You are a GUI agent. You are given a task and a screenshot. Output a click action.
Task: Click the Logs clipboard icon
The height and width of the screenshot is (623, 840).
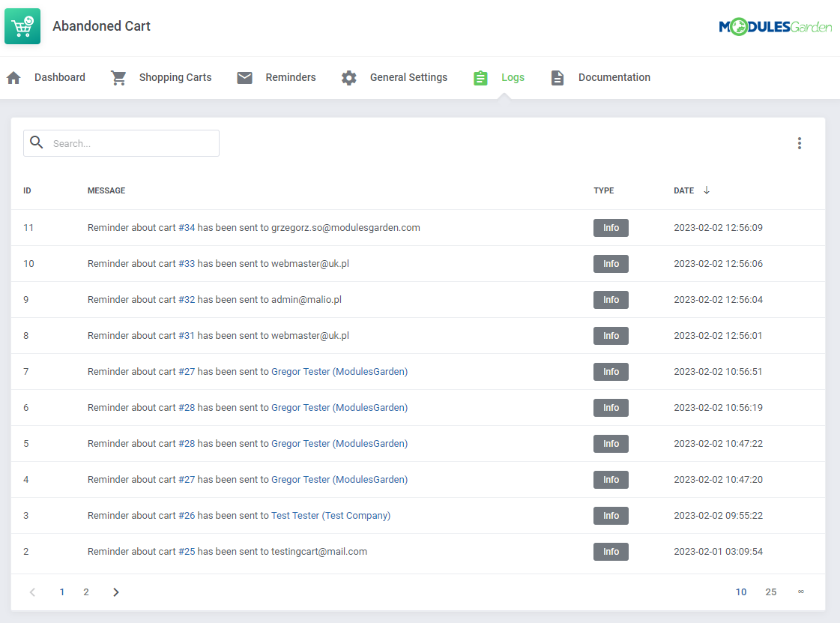(480, 78)
